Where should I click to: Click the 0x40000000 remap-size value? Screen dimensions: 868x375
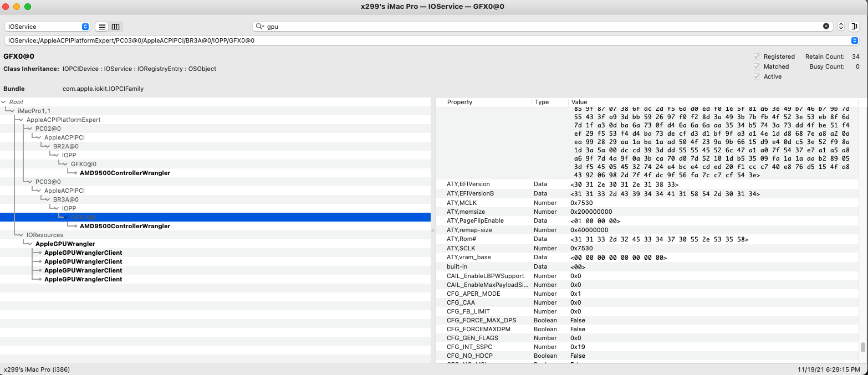[x=589, y=230]
